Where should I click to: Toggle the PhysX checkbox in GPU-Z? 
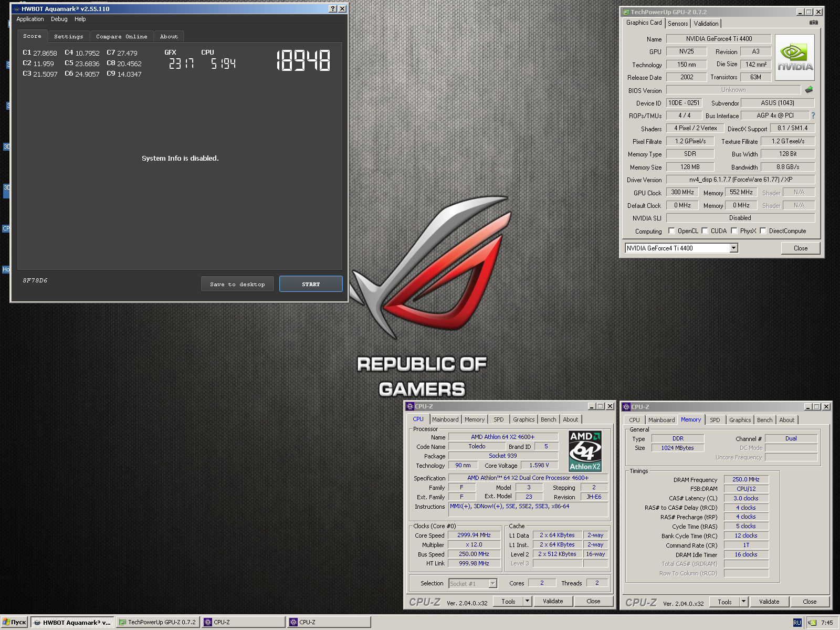734,230
